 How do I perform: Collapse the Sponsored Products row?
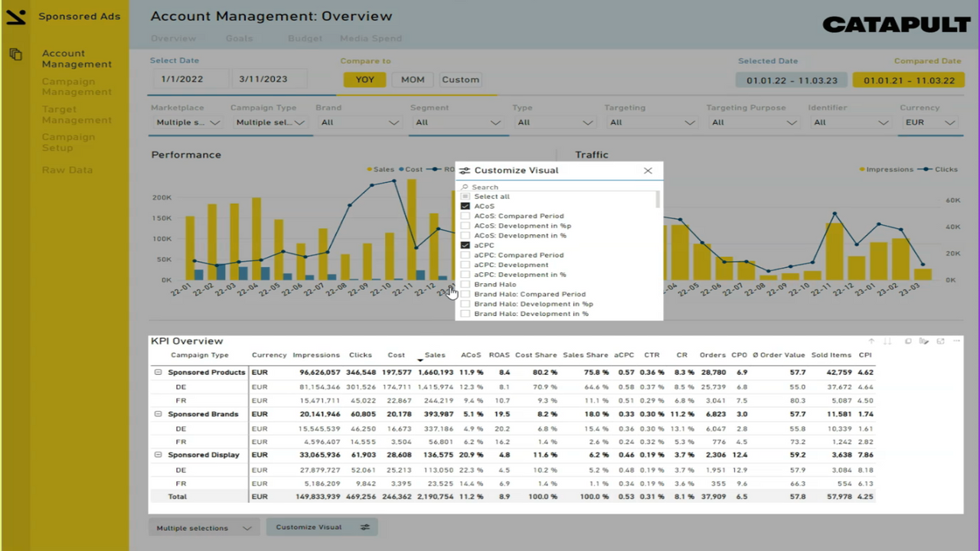coord(158,373)
